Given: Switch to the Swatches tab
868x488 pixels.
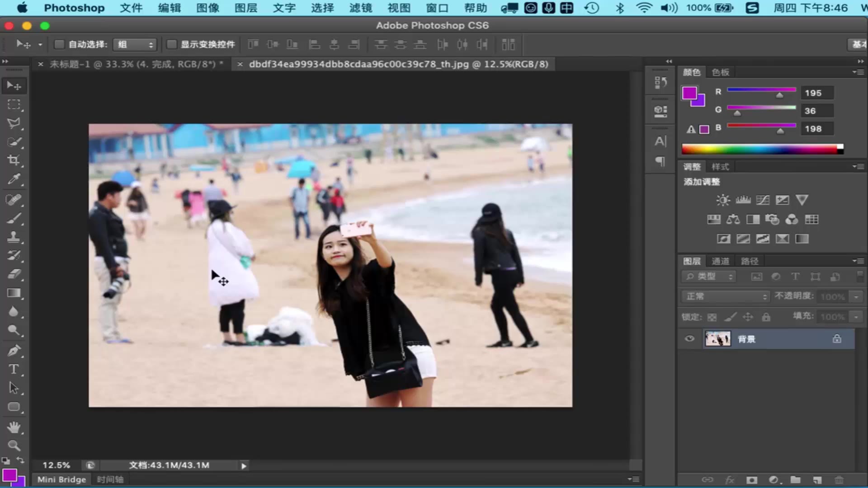Looking at the screenshot, I should (720, 72).
